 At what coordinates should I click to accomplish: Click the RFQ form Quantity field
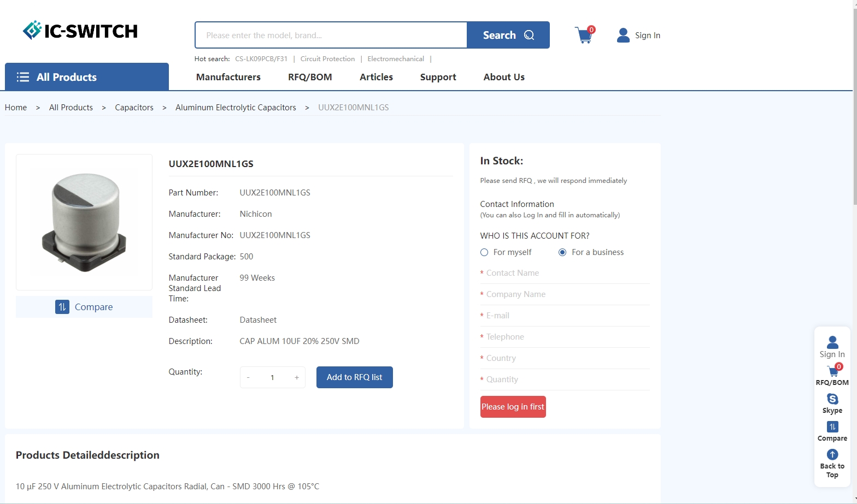point(565,380)
